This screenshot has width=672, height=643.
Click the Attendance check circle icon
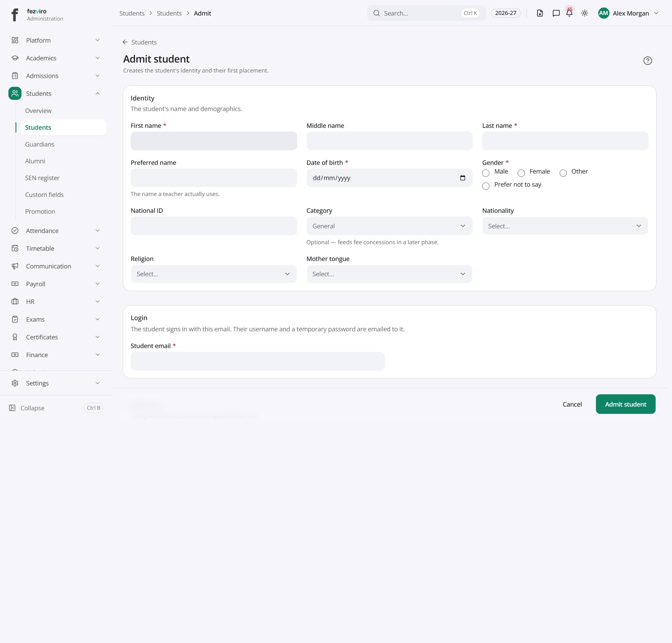point(15,231)
